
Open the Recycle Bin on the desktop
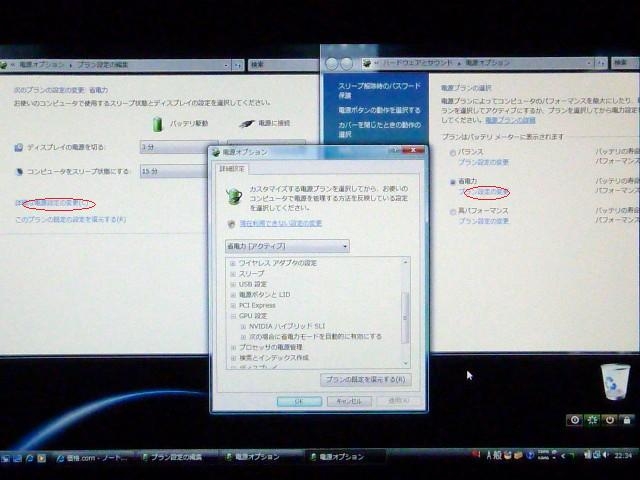(x=616, y=382)
